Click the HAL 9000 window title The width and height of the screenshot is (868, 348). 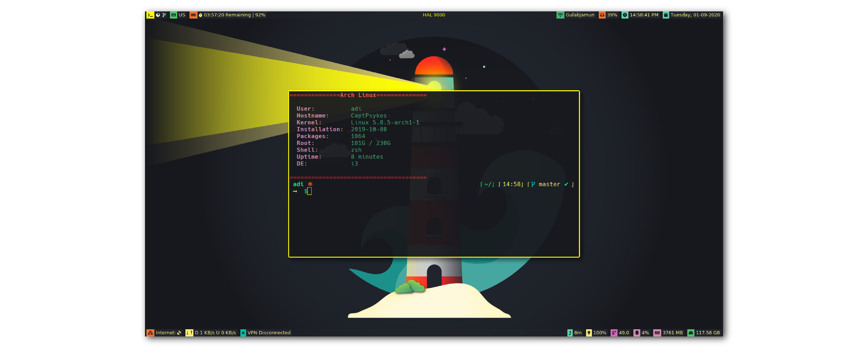434,15
